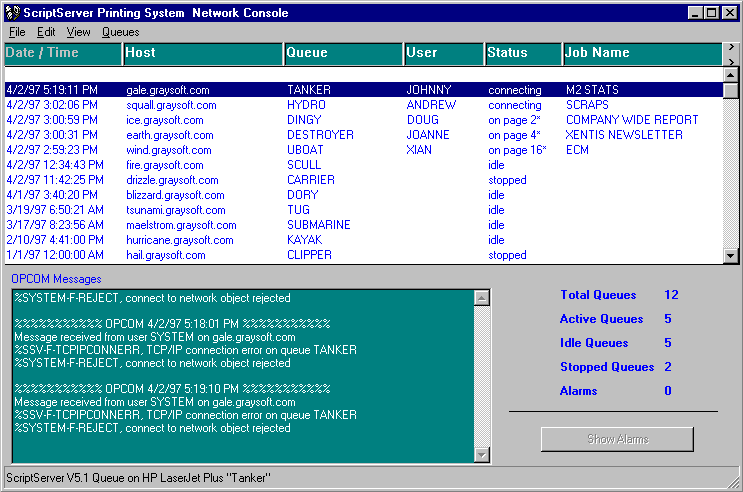Click OPCOM messages scrollbar down arrow

pyautogui.click(x=481, y=455)
